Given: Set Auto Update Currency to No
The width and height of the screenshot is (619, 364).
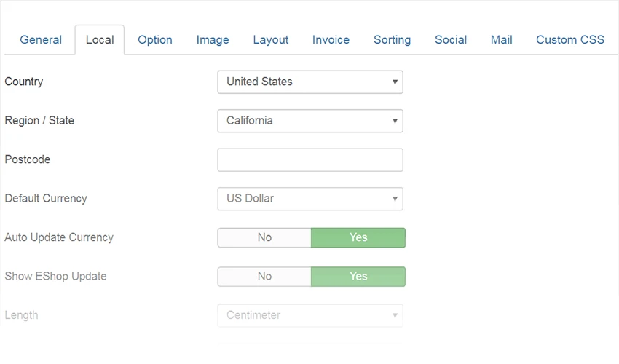Looking at the screenshot, I should (x=264, y=237).
